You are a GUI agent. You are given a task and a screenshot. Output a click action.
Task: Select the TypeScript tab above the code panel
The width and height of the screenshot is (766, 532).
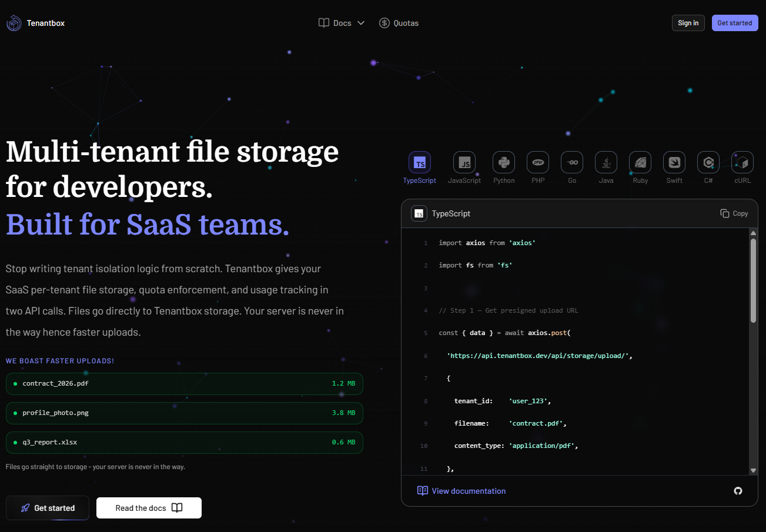tap(419, 162)
